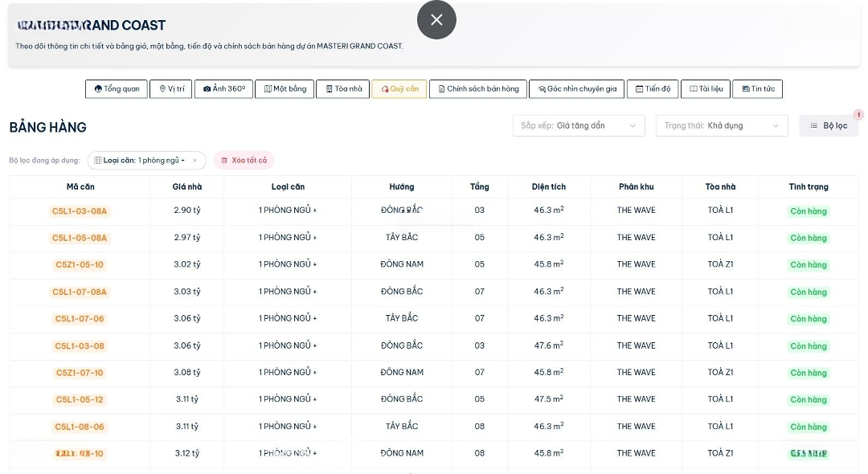This screenshot has height=474, width=868.
Task: Open unit code C5Z1-05-10
Action: (80, 265)
